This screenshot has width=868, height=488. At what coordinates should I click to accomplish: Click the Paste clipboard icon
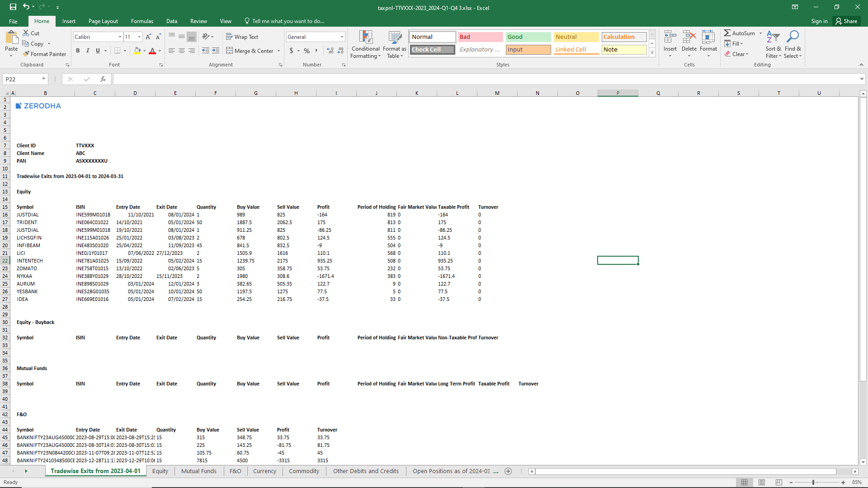pyautogui.click(x=11, y=38)
